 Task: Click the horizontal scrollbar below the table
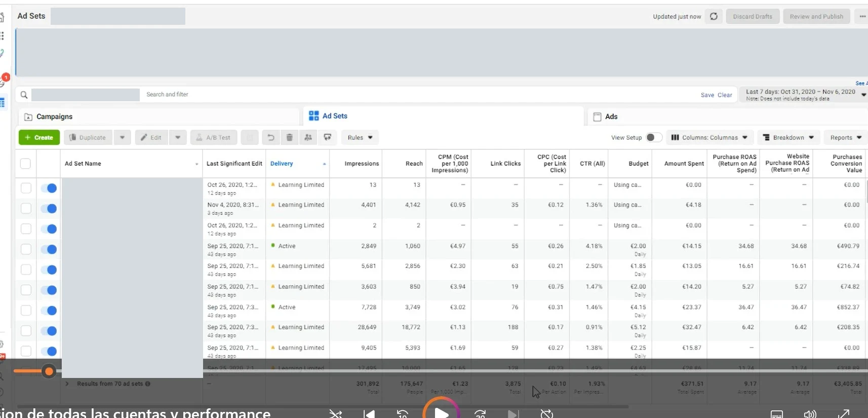pos(323,406)
